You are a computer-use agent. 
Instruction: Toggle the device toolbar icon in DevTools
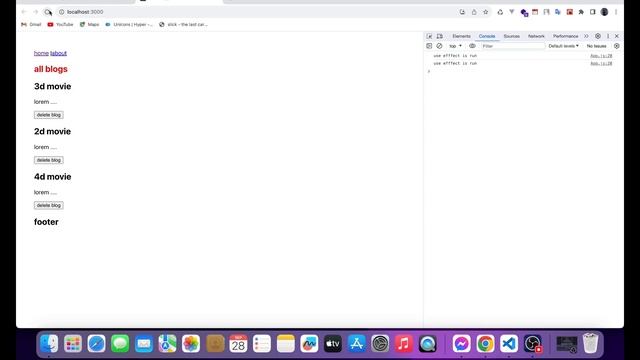[x=440, y=36]
